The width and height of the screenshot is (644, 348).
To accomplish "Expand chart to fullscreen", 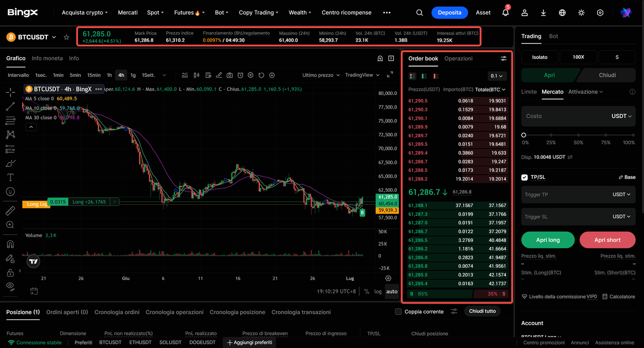I will (x=390, y=75).
